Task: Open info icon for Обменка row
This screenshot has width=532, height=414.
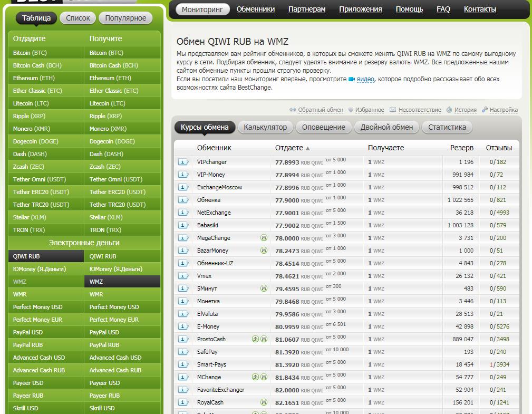Action: 183,200
